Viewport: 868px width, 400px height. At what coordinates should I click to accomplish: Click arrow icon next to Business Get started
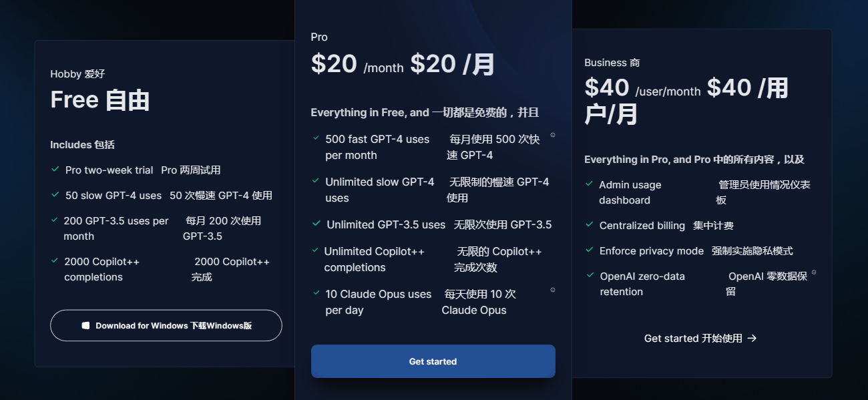click(752, 339)
